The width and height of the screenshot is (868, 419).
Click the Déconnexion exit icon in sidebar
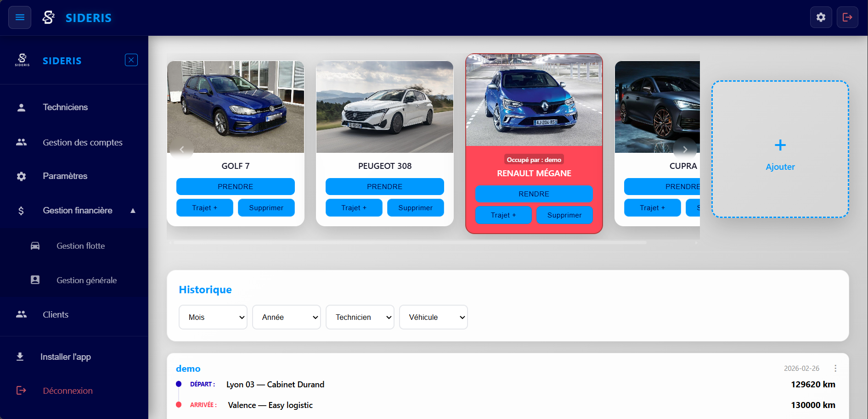pyautogui.click(x=21, y=391)
